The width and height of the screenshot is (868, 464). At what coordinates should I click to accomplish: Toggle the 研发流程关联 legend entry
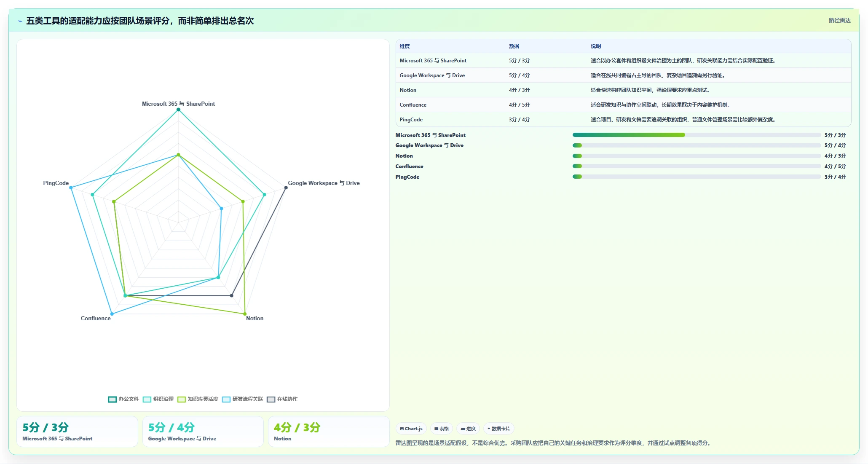click(242, 399)
